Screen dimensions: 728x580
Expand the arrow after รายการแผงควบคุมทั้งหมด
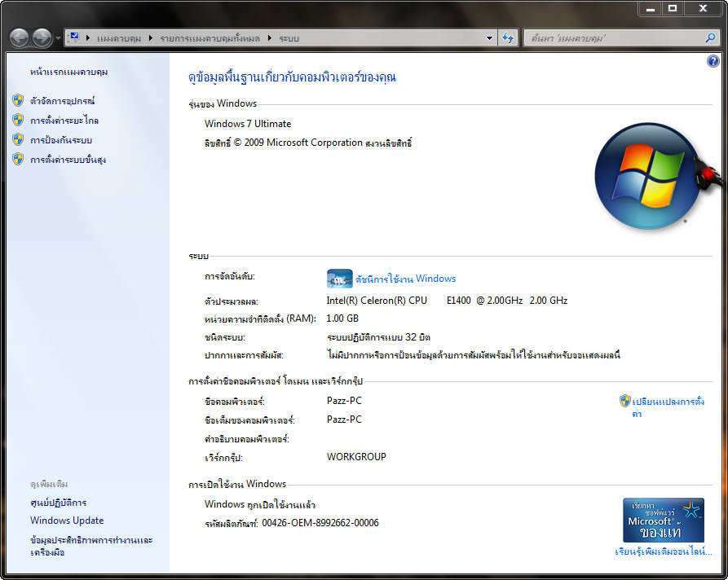pos(269,38)
